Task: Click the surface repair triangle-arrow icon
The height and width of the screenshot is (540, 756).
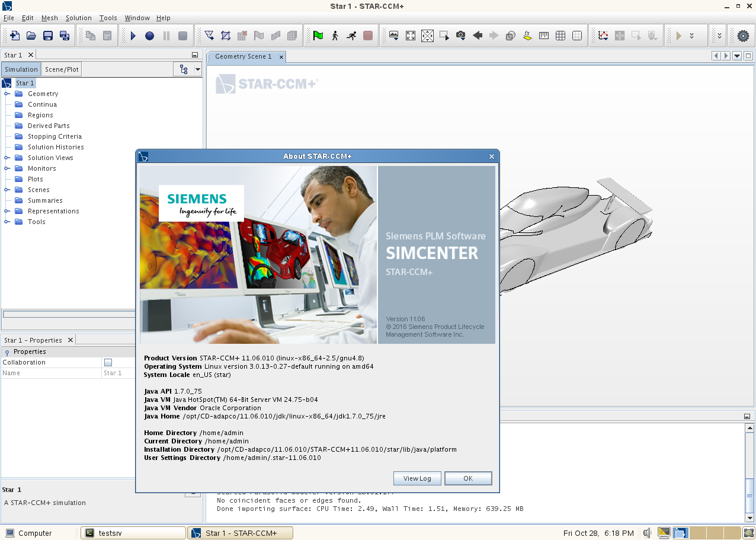Action: click(209, 36)
